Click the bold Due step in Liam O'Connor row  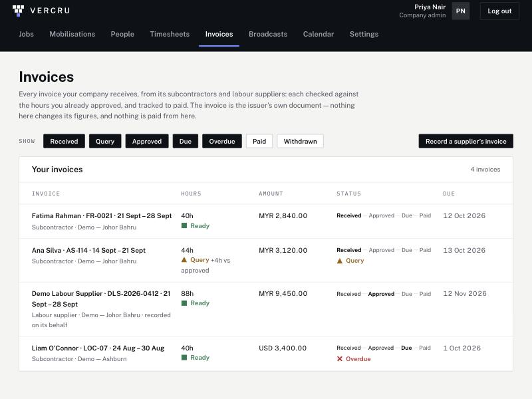coord(406,348)
